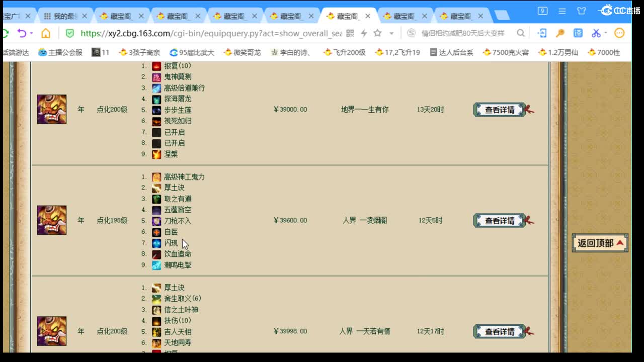This screenshot has width=644, height=362.
Task: Click the 天地同寿 skill icon
Action: click(156, 343)
